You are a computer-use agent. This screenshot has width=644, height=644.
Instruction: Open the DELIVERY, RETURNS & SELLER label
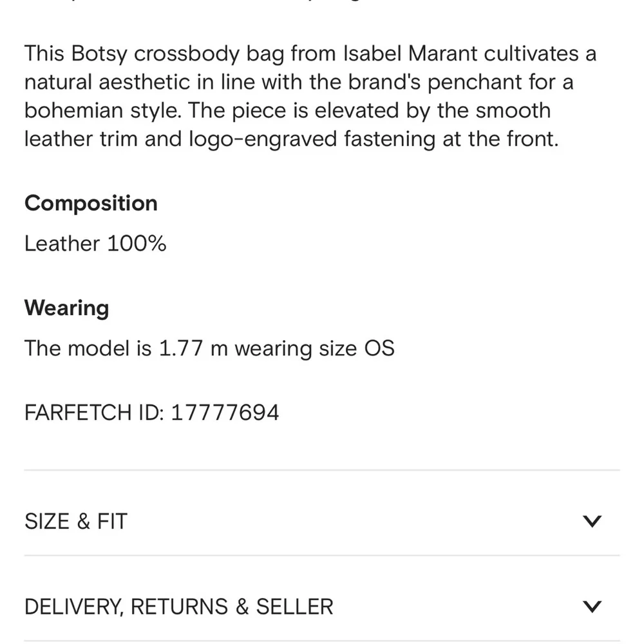[179, 607]
